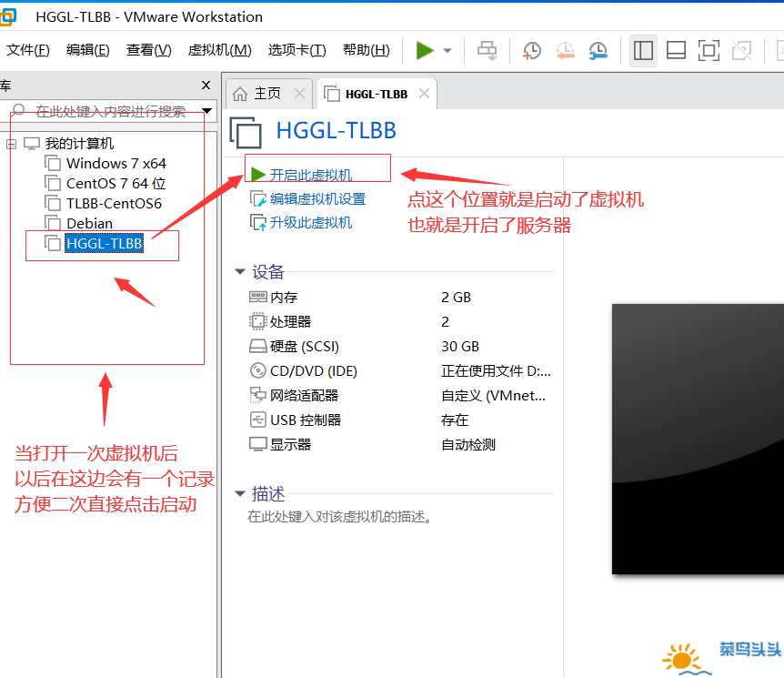Select the Debian virtual machine
The height and width of the screenshot is (678, 784).
89,223
